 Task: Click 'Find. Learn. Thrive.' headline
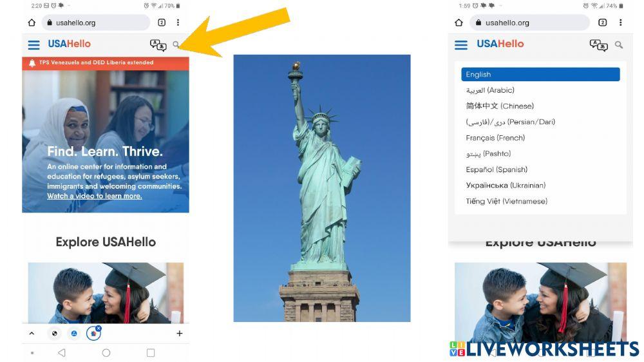[x=105, y=151]
